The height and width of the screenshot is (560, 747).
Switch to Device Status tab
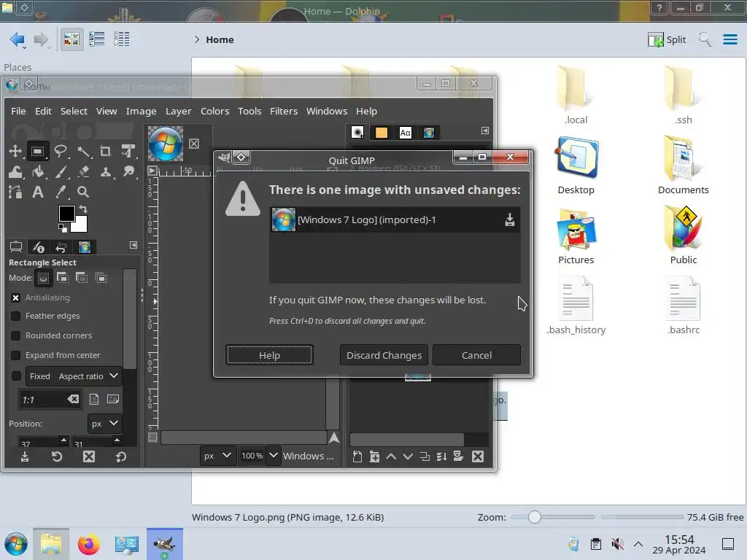(38, 247)
